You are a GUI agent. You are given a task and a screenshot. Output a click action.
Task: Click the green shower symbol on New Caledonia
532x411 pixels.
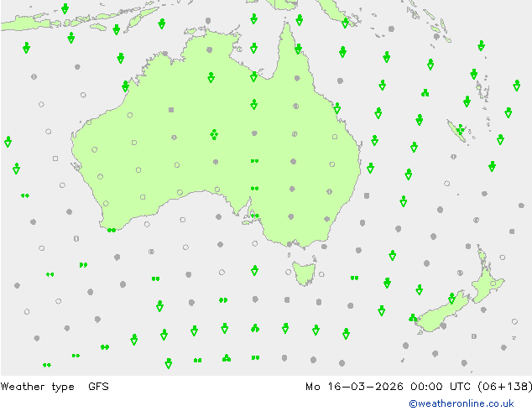pos(461,129)
